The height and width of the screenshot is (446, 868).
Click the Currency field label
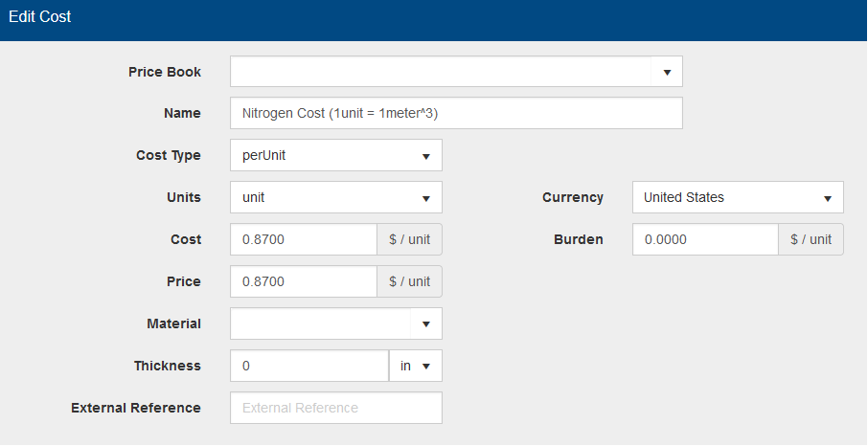[573, 197]
